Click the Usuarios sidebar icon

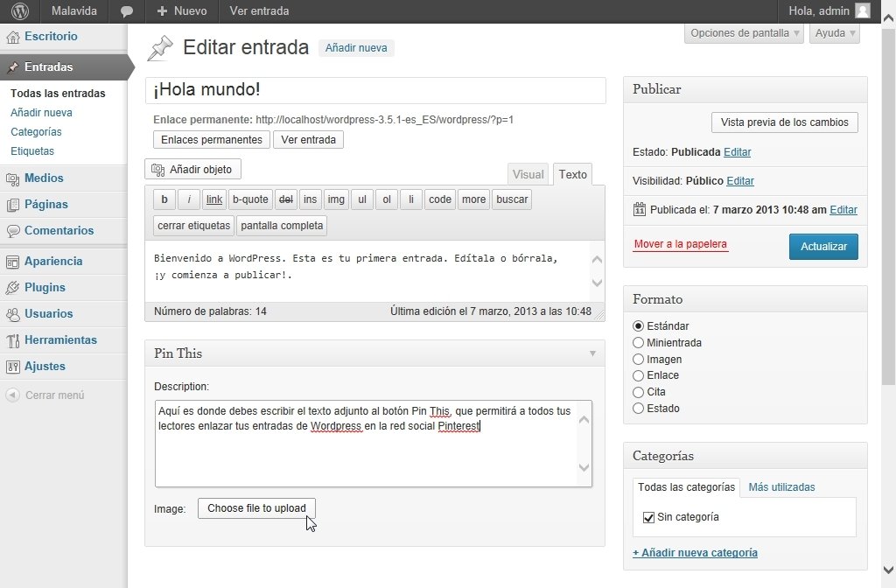(x=12, y=314)
